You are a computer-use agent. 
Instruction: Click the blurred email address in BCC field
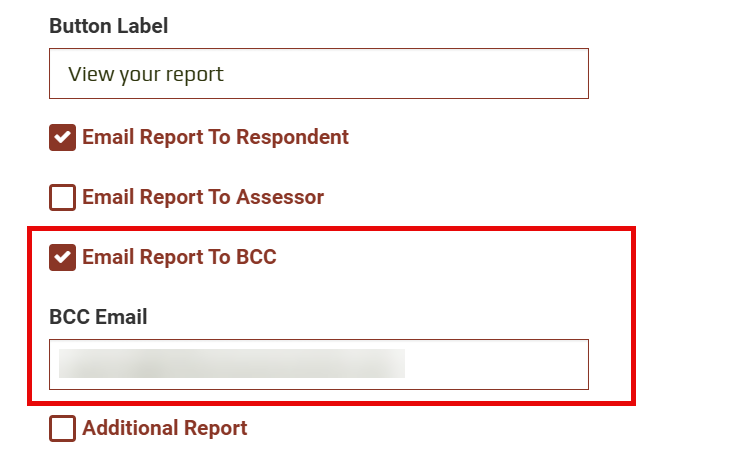pos(231,364)
